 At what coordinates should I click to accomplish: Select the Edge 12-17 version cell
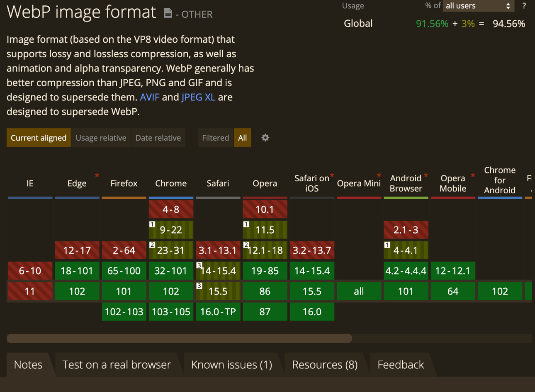coord(77,250)
